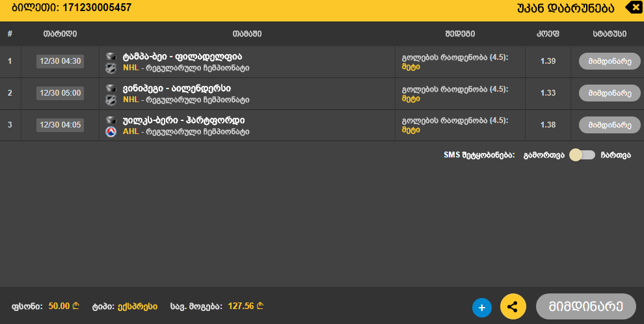
Task: Click date badge 12/30 04:05
Action: (x=60, y=125)
